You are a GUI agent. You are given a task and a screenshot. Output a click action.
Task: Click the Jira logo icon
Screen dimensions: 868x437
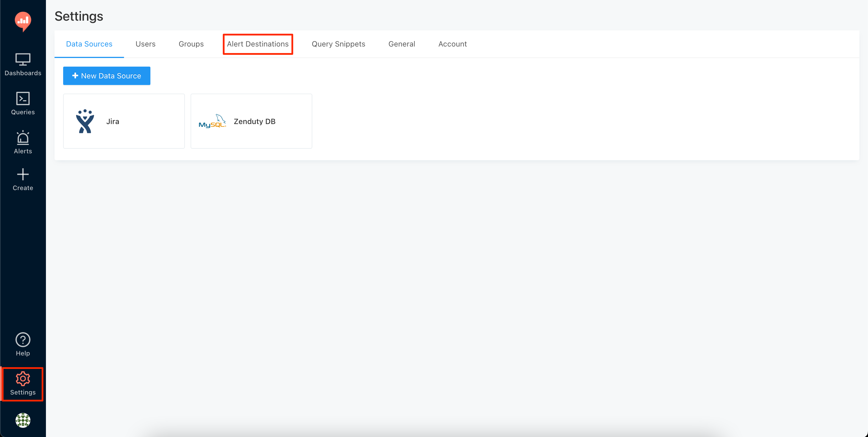click(x=85, y=121)
